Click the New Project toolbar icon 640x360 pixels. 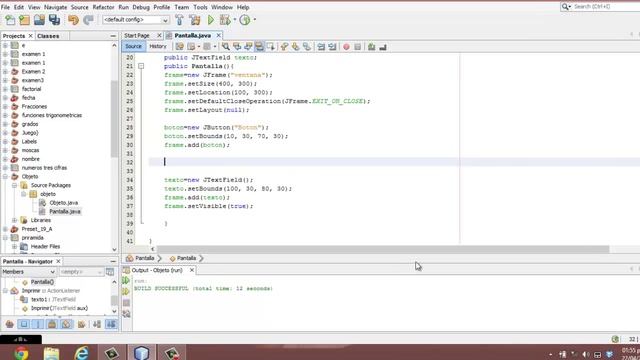(x=24, y=20)
